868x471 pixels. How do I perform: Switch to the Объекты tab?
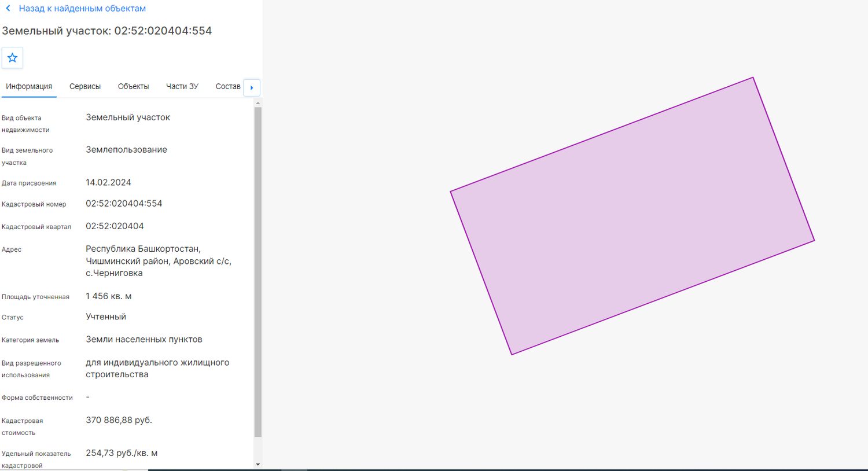133,86
